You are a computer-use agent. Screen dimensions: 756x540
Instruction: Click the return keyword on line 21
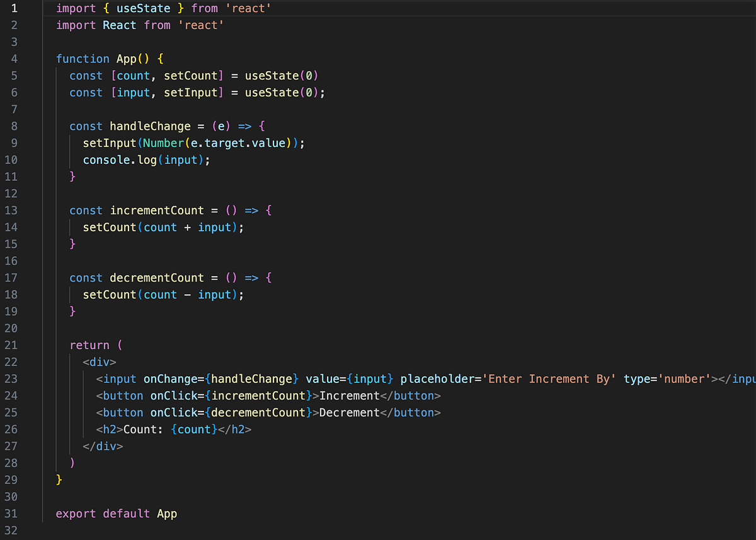(89, 345)
